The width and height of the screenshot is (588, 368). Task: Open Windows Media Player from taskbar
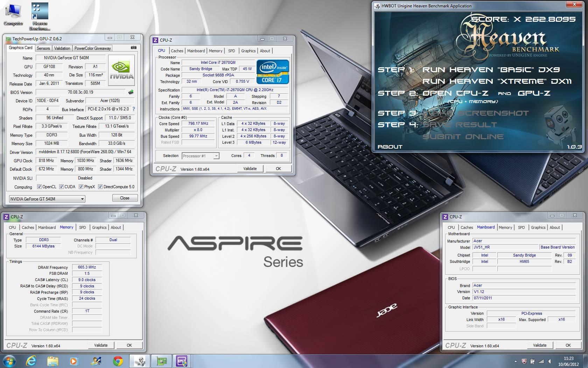coord(74,361)
